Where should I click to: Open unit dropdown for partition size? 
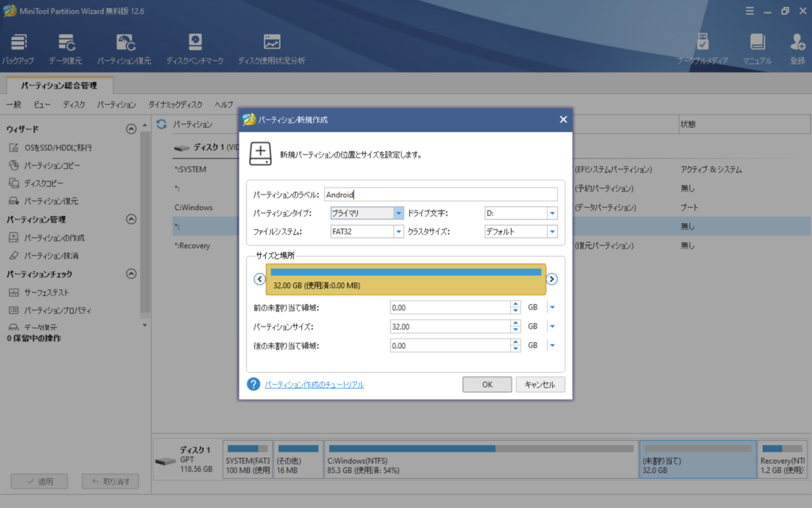pos(552,326)
